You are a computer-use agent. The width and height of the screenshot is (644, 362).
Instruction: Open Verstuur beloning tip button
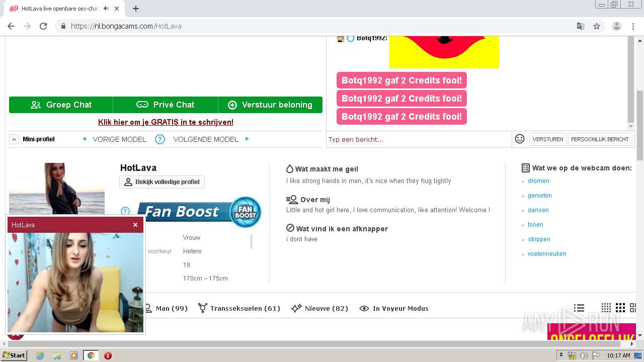click(270, 105)
